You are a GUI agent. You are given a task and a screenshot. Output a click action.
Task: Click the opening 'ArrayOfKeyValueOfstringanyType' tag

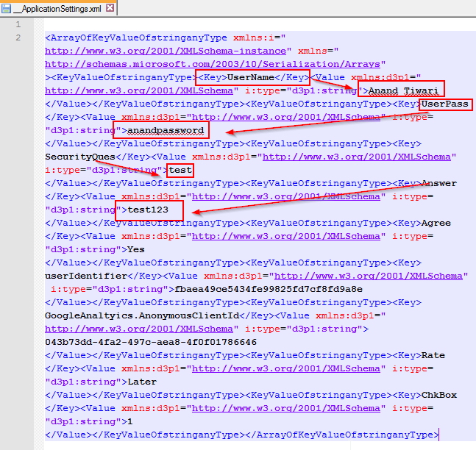[x=136, y=37]
